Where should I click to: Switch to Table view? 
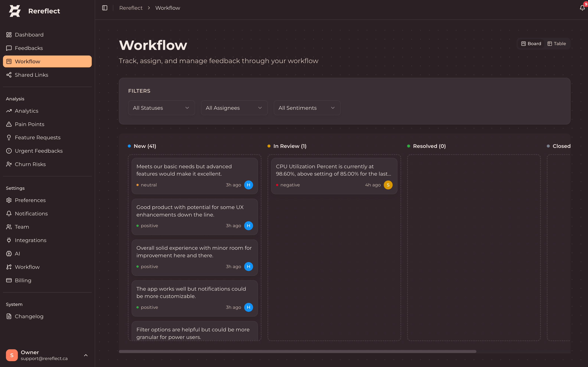tap(557, 44)
